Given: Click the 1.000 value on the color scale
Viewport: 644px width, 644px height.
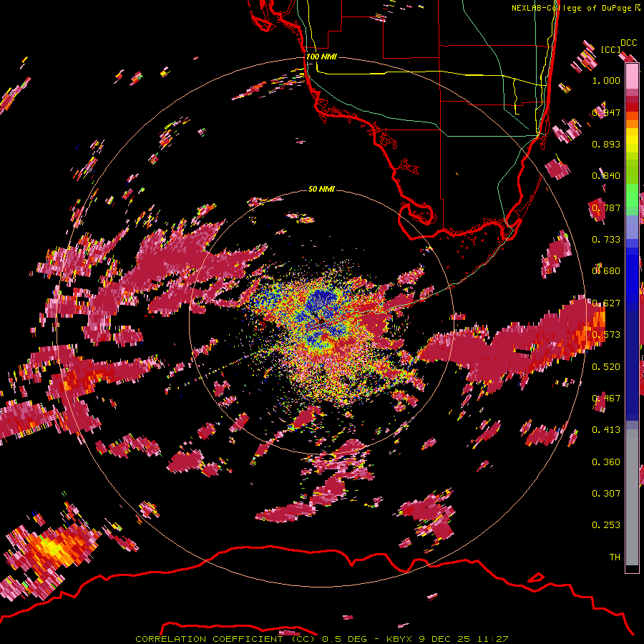Looking at the screenshot, I should [606, 80].
